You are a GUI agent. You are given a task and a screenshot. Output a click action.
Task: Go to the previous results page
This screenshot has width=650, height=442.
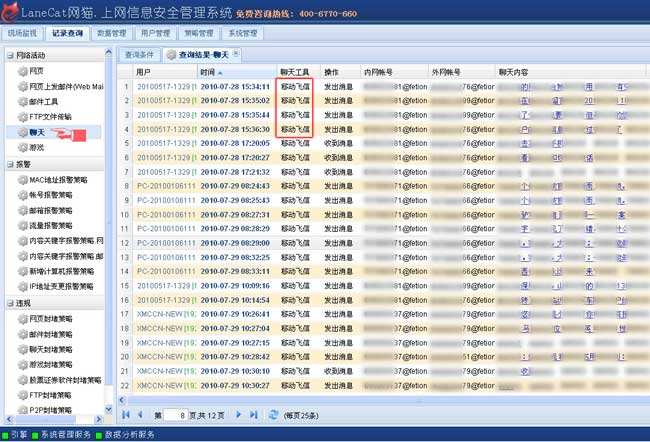140,415
